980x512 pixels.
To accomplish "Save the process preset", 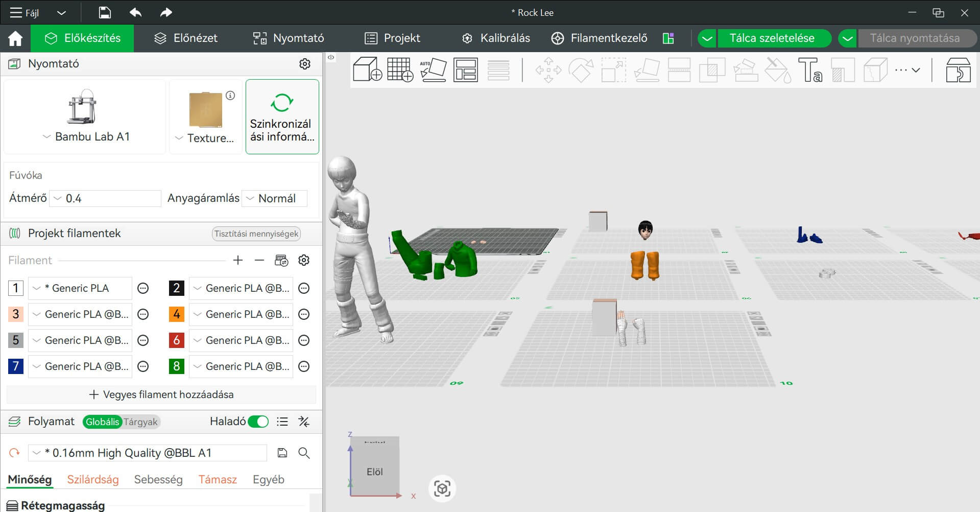I will (x=282, y=453).
